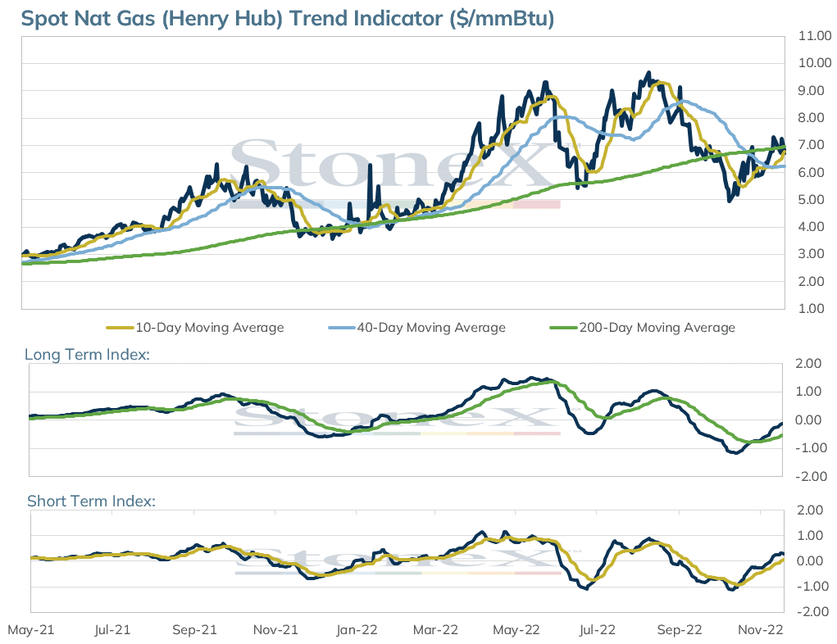The image size is (837, 644).
Task: Click the 10.00 price axis label
Action: coord(815,63)
